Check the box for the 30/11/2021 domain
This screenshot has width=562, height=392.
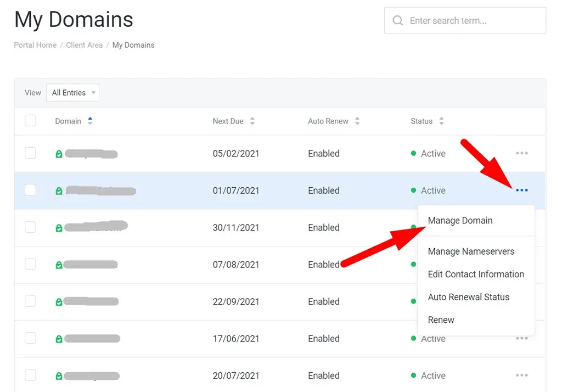point(31,227)
